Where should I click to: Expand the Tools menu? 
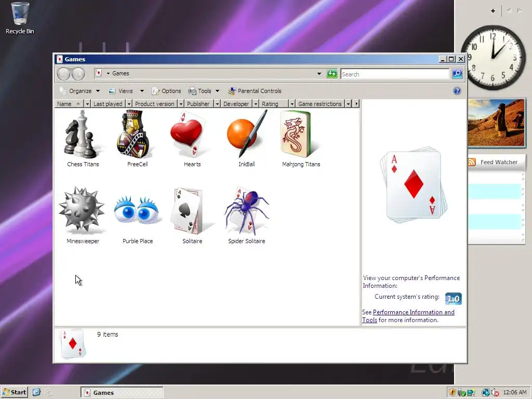point(204,91)
